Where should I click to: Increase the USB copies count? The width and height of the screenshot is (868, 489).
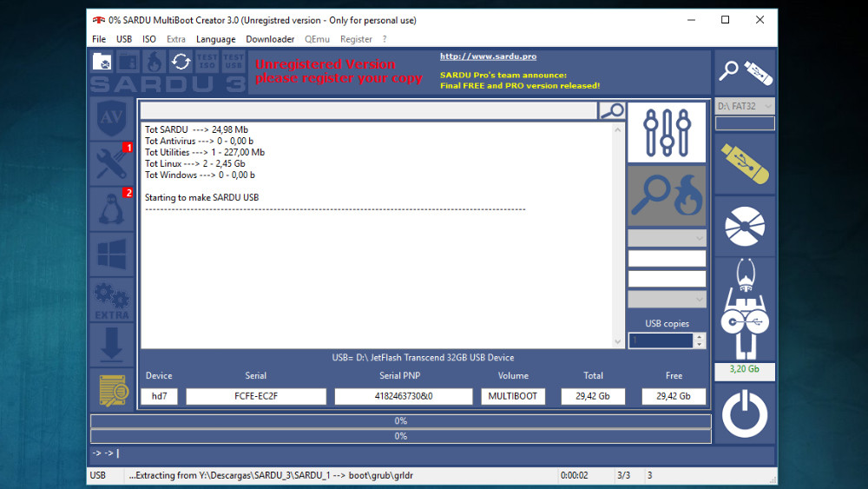(699, 337)
